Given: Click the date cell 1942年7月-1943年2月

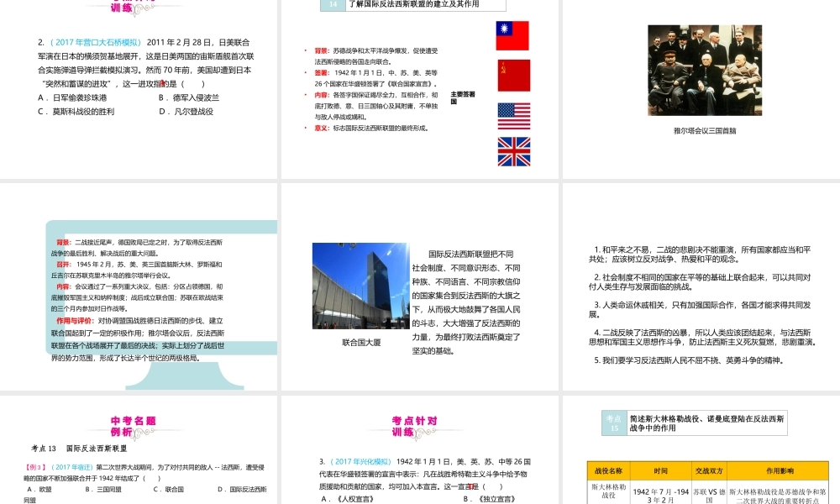Looking at the screenshot, I should click(660, 496).
